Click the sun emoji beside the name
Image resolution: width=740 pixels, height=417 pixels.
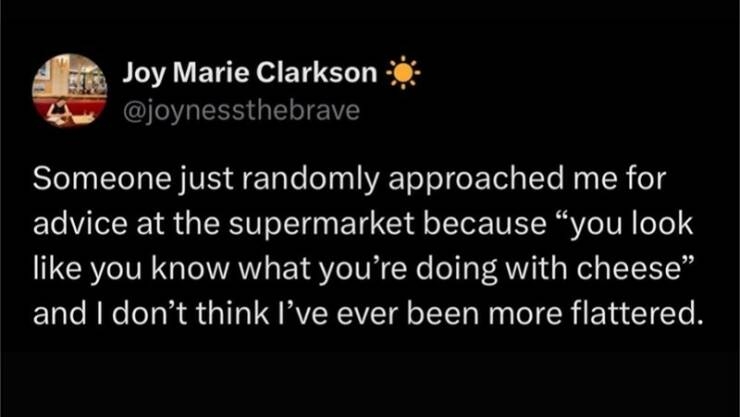coord(403,75)
